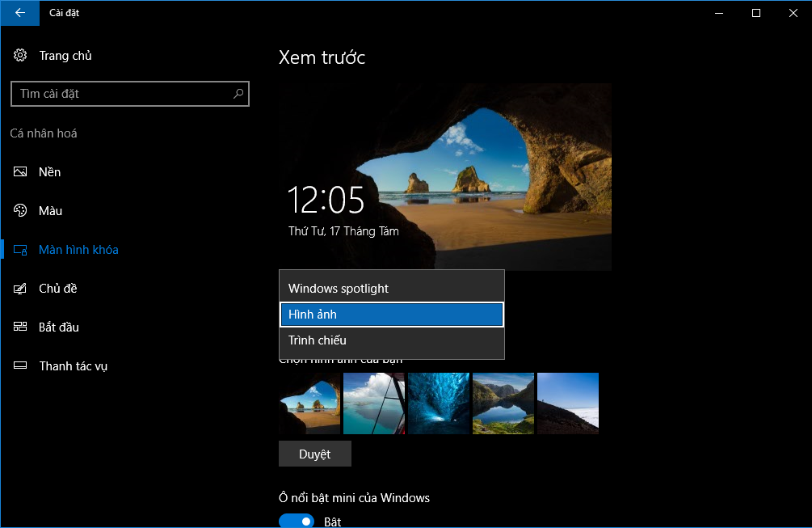The width and height of the screenshot is (812, 528).
Task: Open the Màu color settings icon
Action: [19, 210]
